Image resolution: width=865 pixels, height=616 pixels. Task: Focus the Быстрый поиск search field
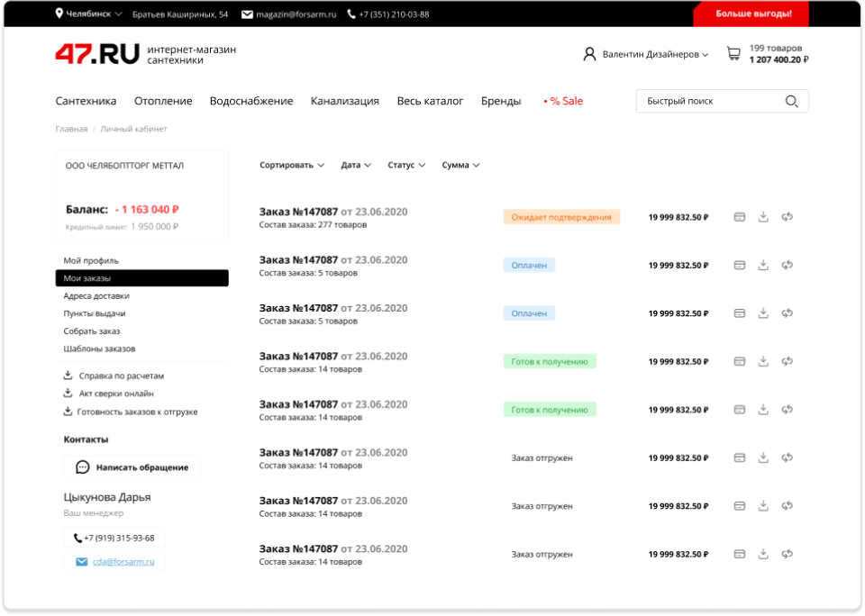707,102
